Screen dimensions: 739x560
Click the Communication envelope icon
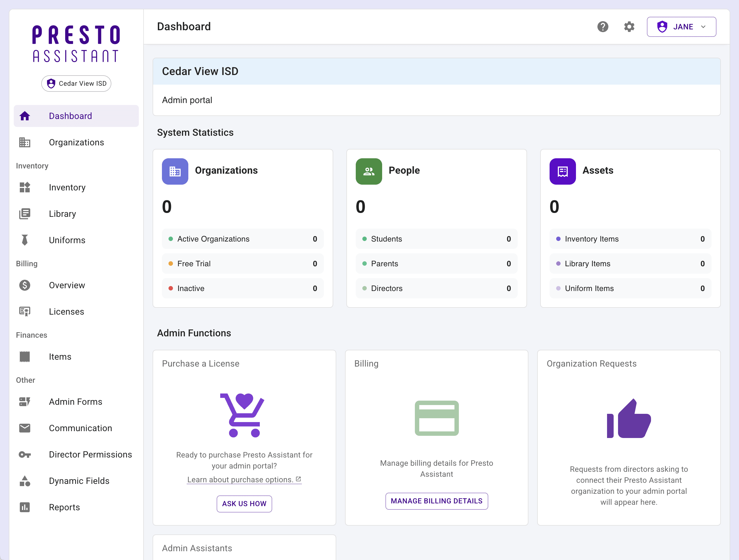25,428
